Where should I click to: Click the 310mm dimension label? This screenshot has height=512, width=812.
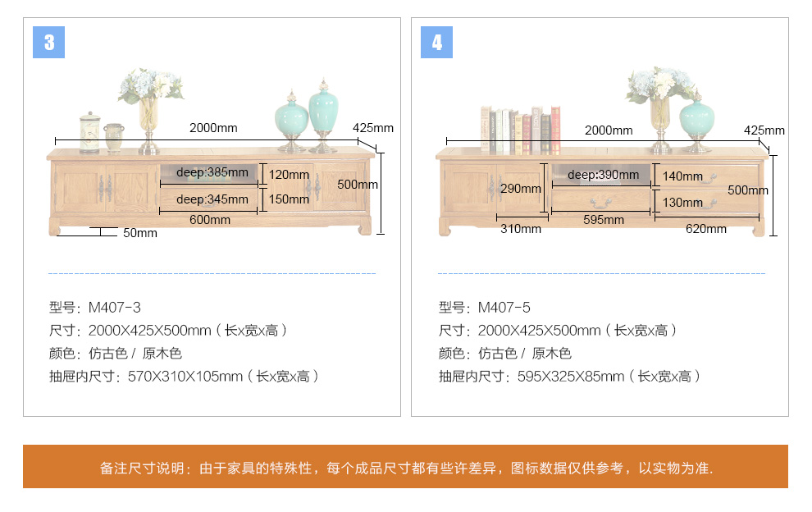521,229
